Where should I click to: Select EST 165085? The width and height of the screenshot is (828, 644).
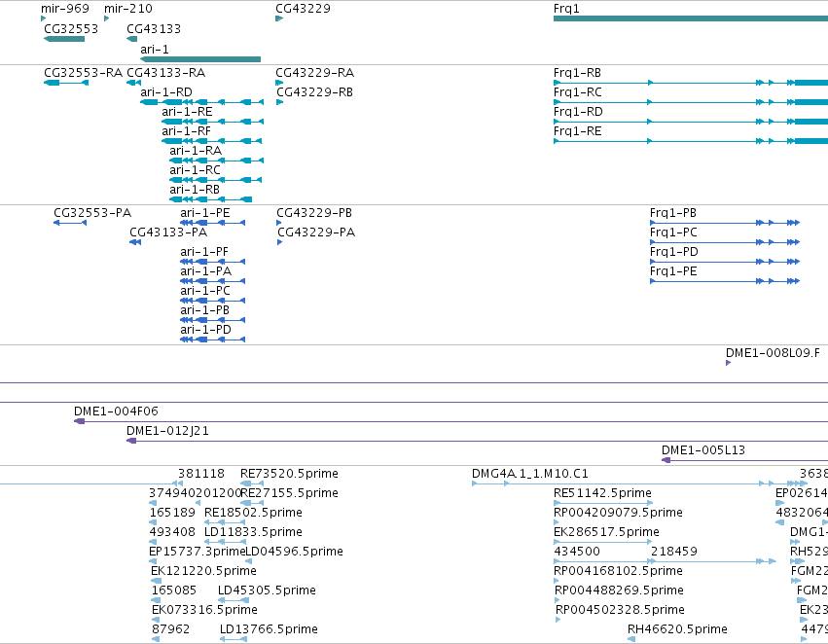point(156,600)
